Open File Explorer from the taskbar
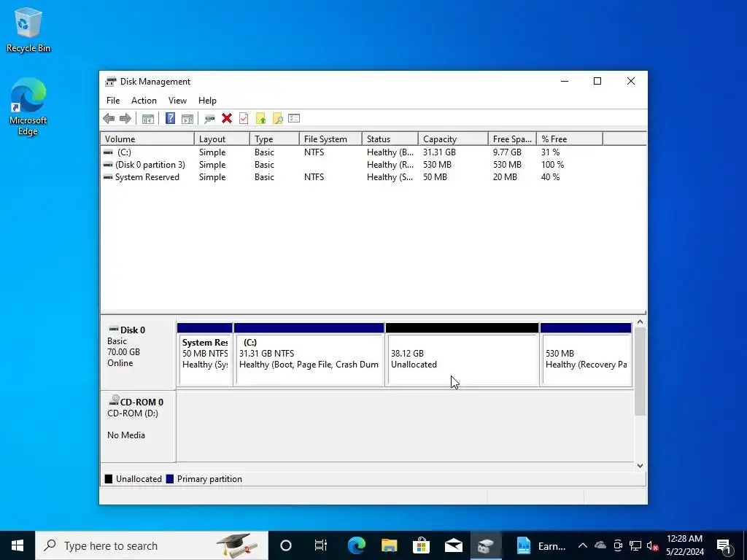Image resolution: width=747 pixels, height=560 pixels. [x=389, y=545]
